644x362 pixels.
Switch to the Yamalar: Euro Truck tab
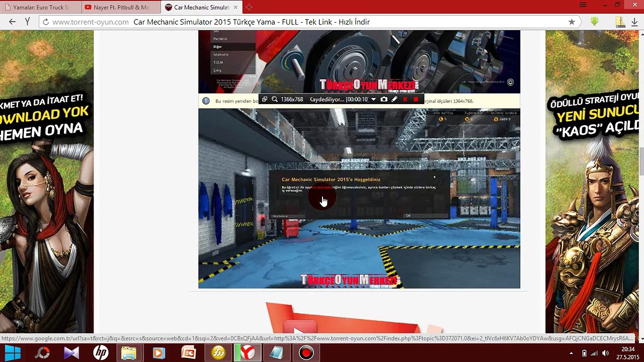click(41, 8)
